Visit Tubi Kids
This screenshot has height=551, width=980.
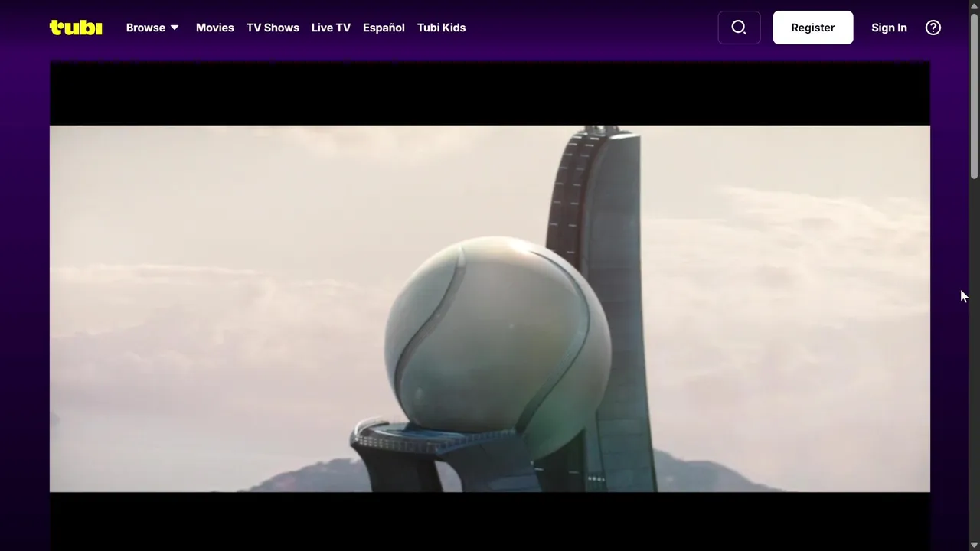point(441,28)
